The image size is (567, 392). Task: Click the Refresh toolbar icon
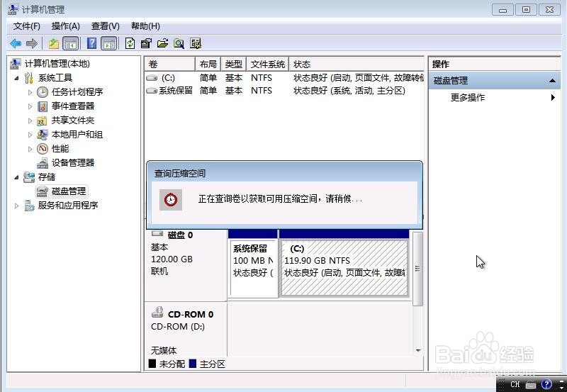click(130, 44)
